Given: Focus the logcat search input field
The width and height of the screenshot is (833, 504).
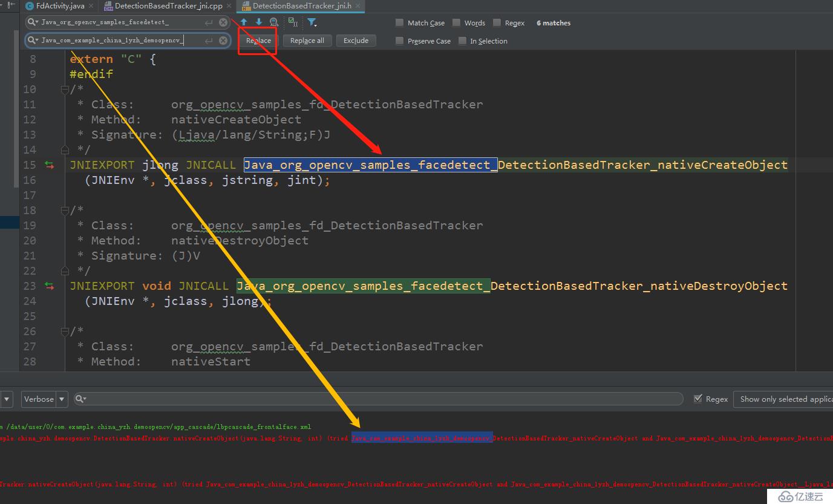Looking at the screenshot, I should (x=379, y=399).
